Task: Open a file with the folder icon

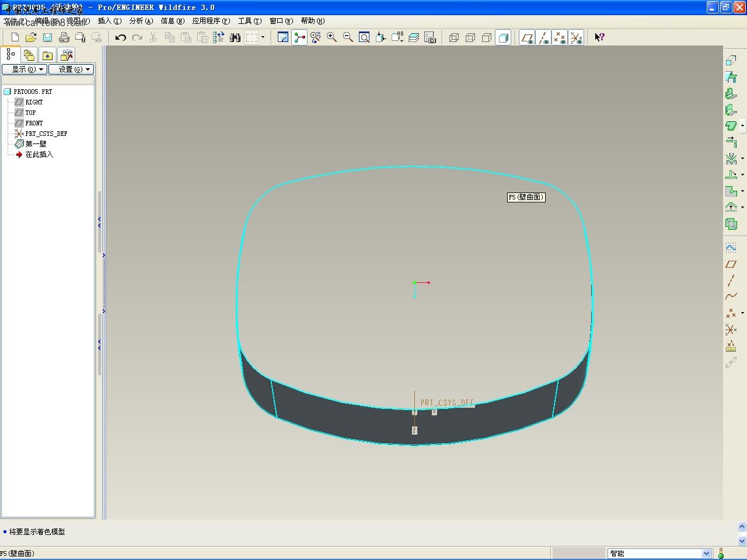Action: click(x=32, y=37)
